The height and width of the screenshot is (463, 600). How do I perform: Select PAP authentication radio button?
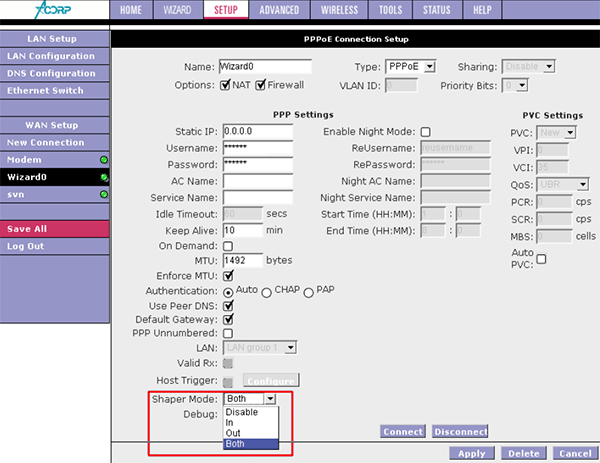click(x=308, y=293)
